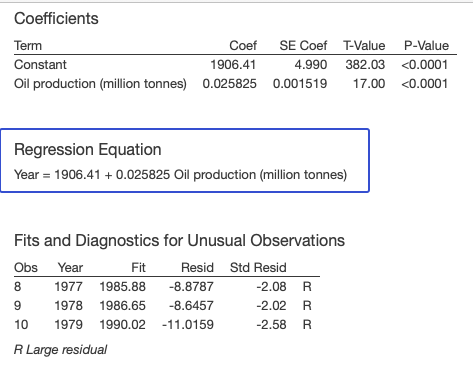Select the Term column header
The height and width of the screenshot is (371, 473).
point(28,46)
